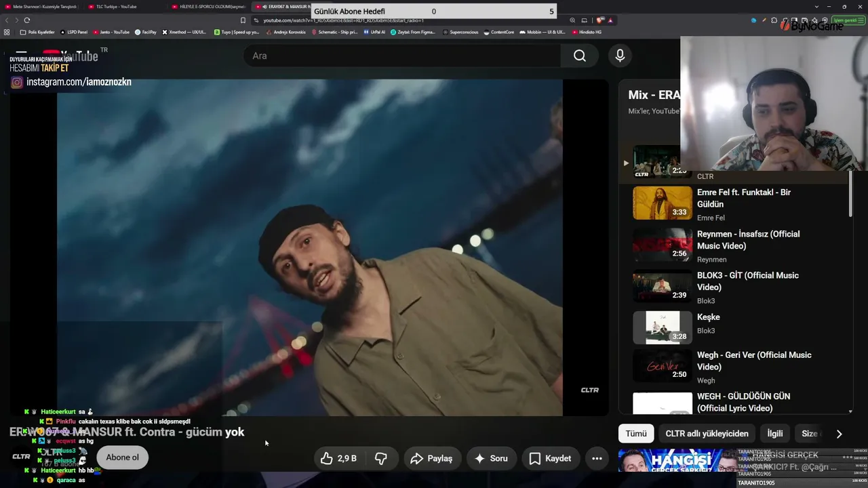Click the WEGH - GÜLDÜĞÜN GÜN title text
868x488 pixels.
tap(744, 402)
